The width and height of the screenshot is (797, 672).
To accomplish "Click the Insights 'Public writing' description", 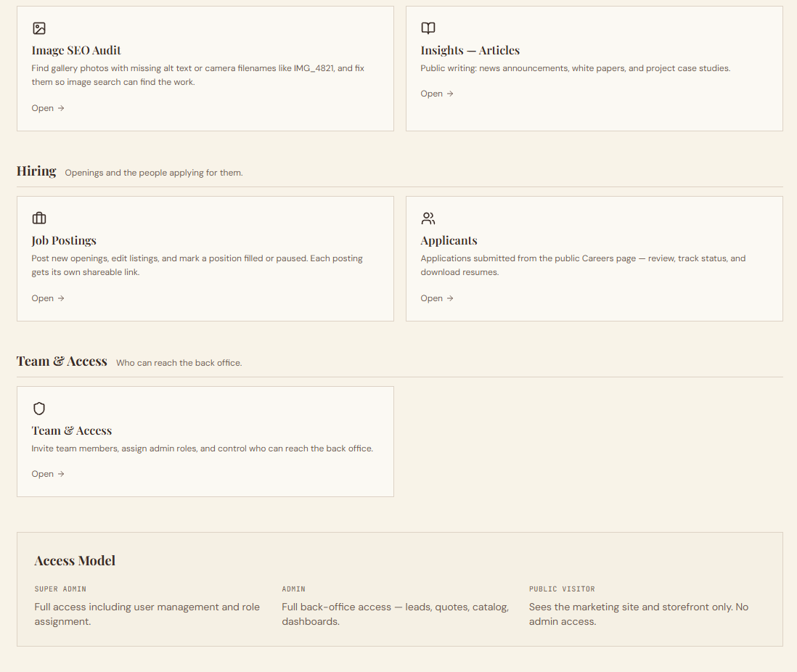I will coord(576,68).
